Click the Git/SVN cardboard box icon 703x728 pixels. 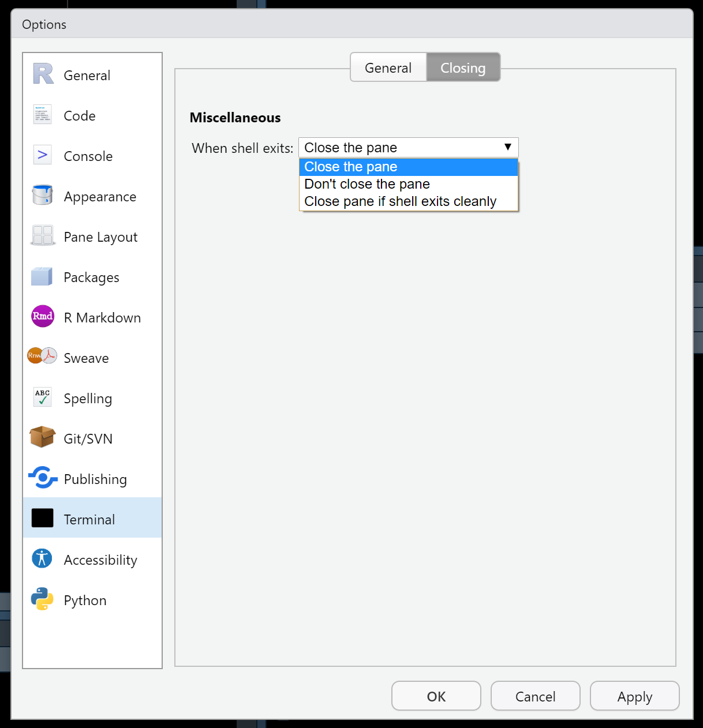pos(42,437)
